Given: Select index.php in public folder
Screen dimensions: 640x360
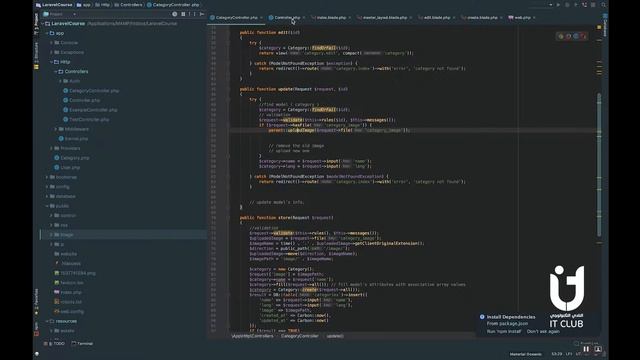Looking at the screenshot, I should [68, 292].
